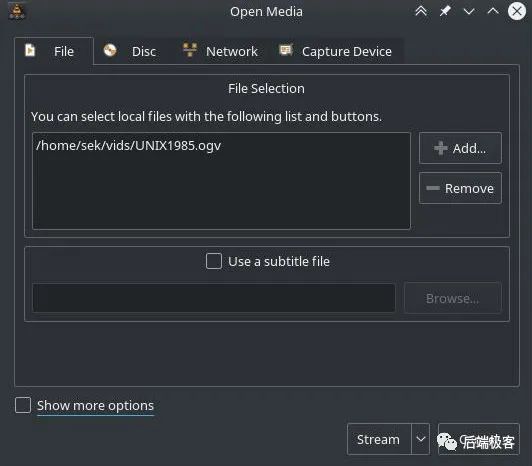The image size is (532, 466).
Task: Click the keep-above double chevron icon
Action: click(421, 12)
